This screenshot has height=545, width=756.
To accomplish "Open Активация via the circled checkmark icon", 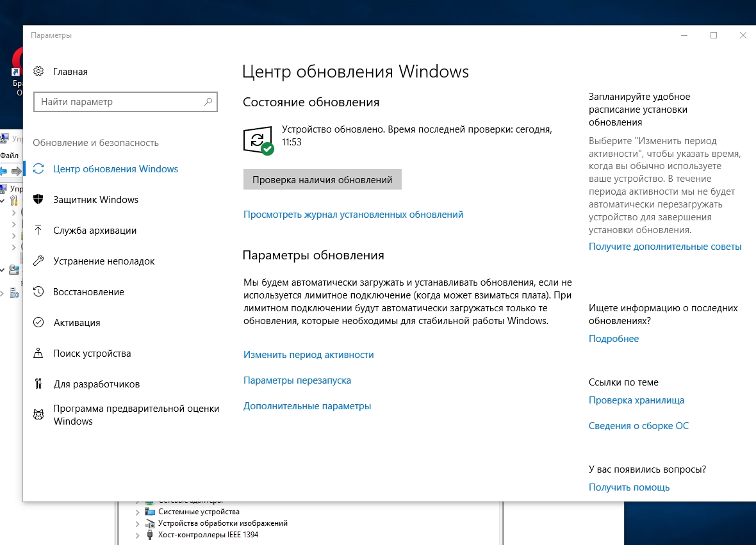I will [x=38, y=322].
